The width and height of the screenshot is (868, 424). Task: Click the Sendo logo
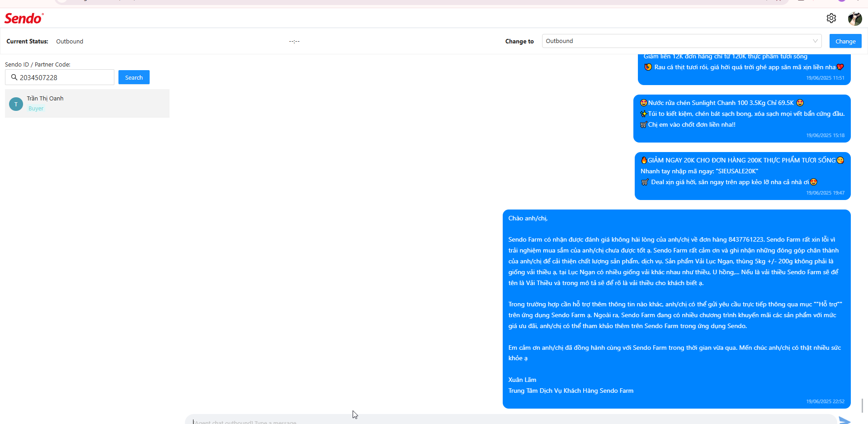coord(24,18)
